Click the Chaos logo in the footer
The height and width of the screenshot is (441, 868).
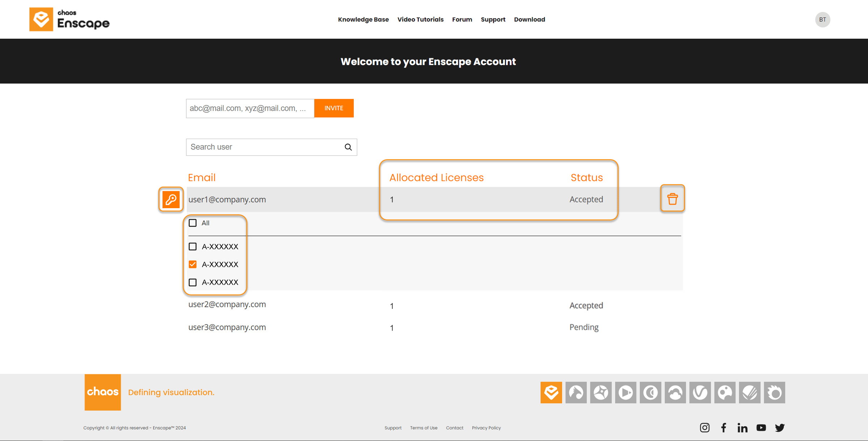click(x=102, y=392)
